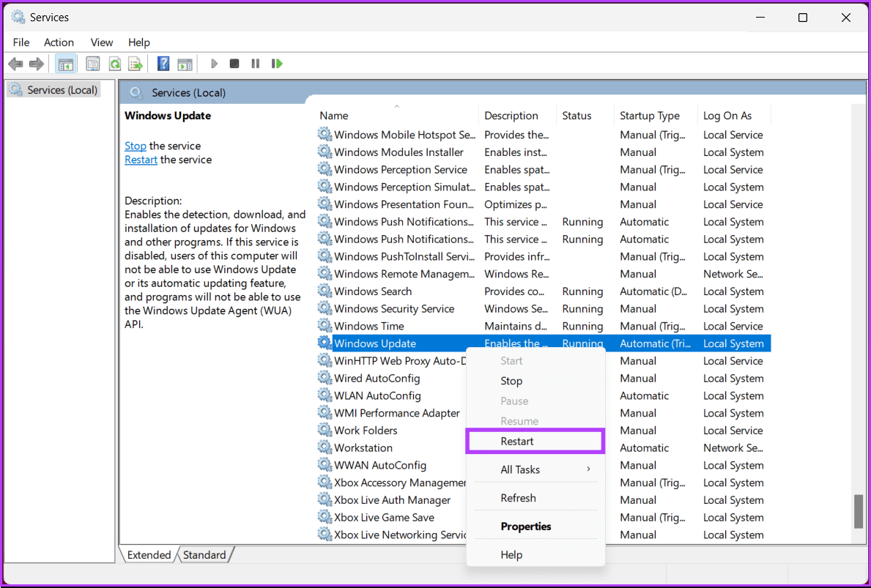Click the vertical scrollbar thumb in services list
The image size is (871, 588).
[x=858, y=511]
